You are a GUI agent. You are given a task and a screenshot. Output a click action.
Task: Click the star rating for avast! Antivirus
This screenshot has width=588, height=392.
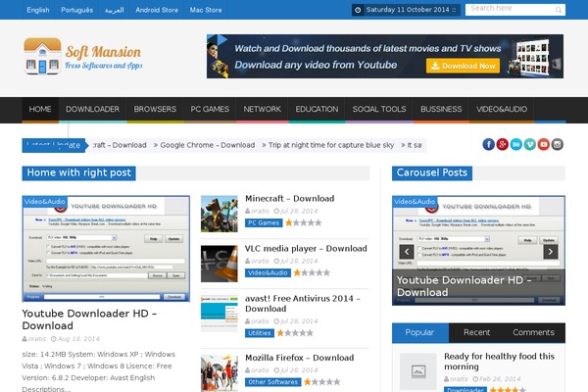[295, 333]
